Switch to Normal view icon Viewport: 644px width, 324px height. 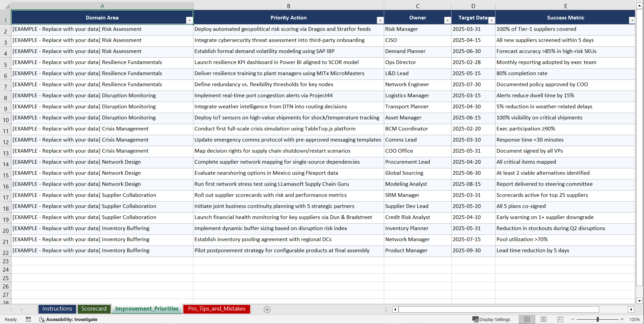527,319
